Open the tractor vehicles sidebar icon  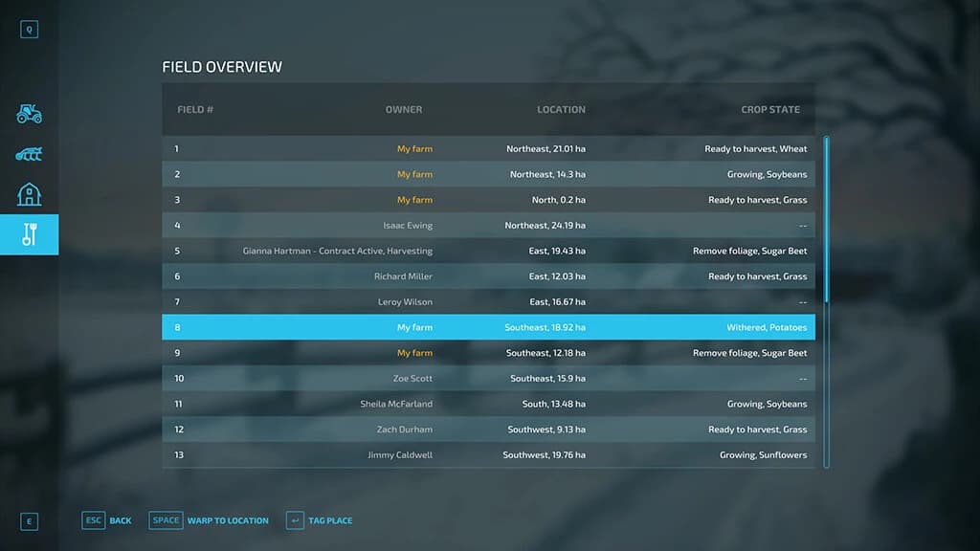point(29,114)
